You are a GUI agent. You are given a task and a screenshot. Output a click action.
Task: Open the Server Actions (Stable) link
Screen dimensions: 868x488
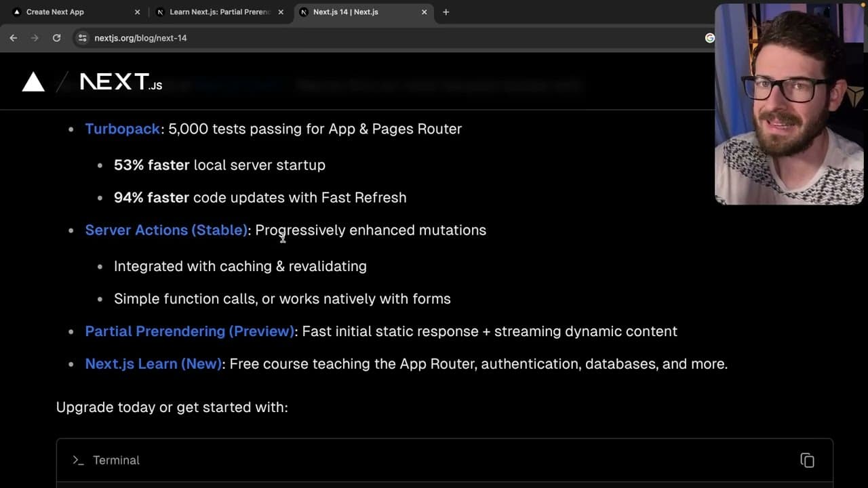(166, 230)
